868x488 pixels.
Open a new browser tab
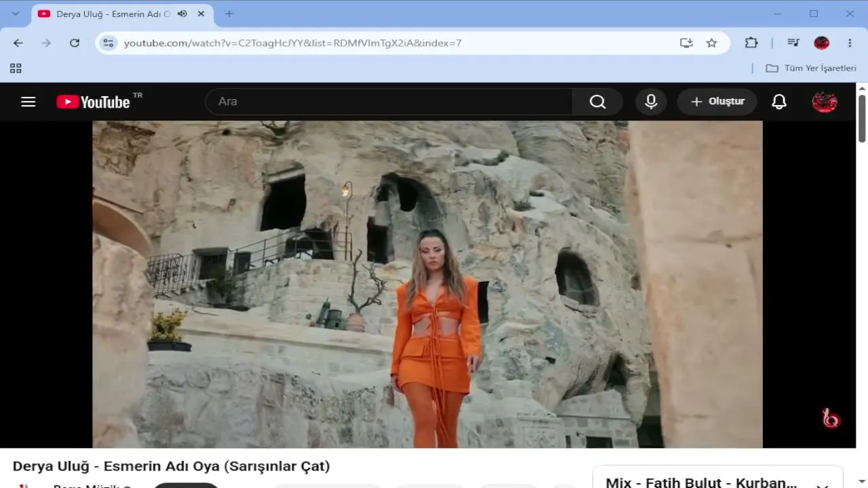click(229, 14)
